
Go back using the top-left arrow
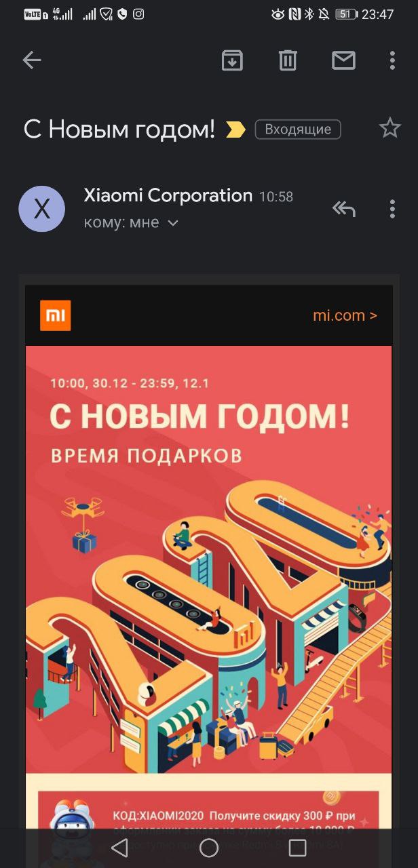(x=32, y=60)
